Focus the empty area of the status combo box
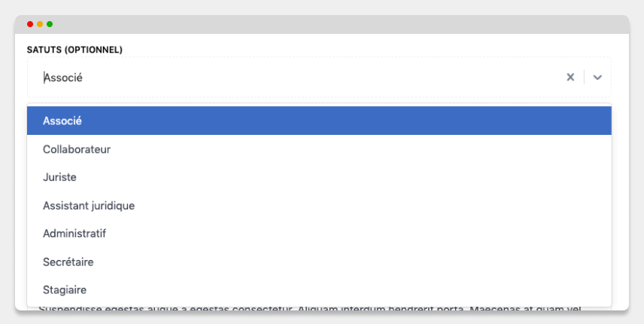Viewport: 644px width, 324px height. (x=320, y=78)
